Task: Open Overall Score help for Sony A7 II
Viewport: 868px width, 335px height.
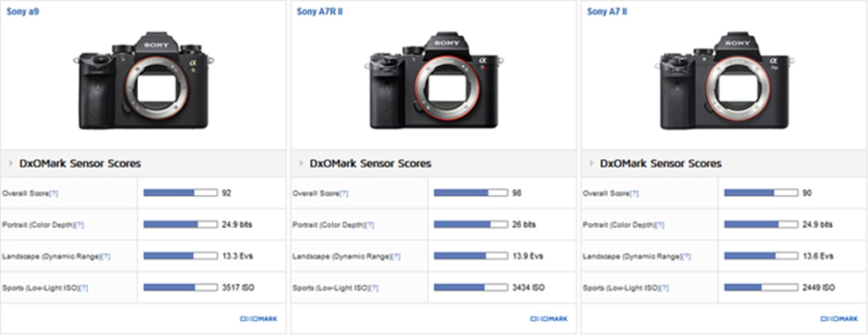Action: [634, 194]
